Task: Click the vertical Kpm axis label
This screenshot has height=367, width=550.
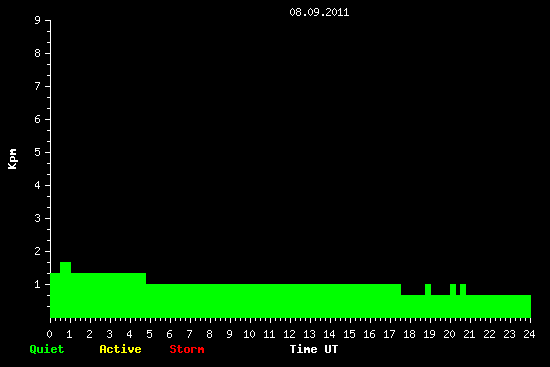Action: 12,159
